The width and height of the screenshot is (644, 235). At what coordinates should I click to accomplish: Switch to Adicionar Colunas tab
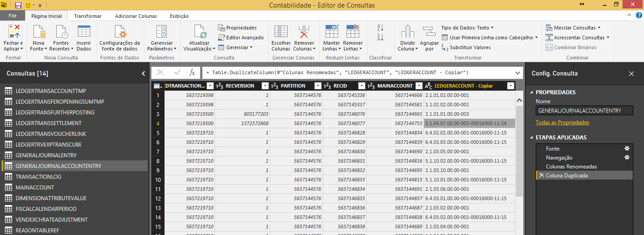click(136, 16)
